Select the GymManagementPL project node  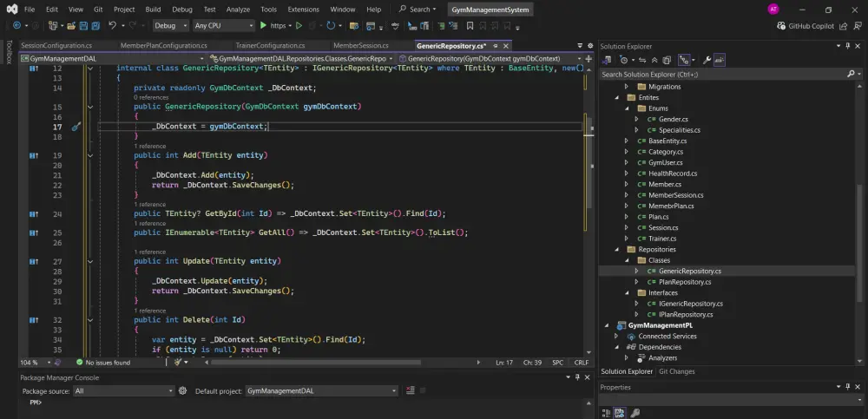coord(660,325)
